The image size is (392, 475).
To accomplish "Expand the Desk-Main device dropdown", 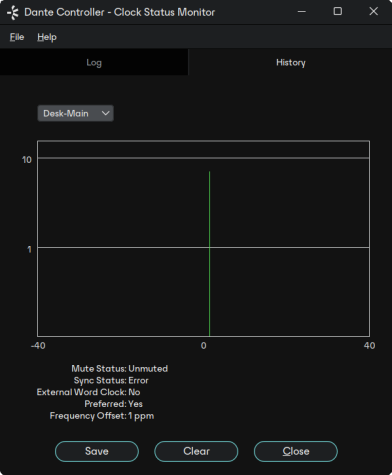I will (75, 113).
